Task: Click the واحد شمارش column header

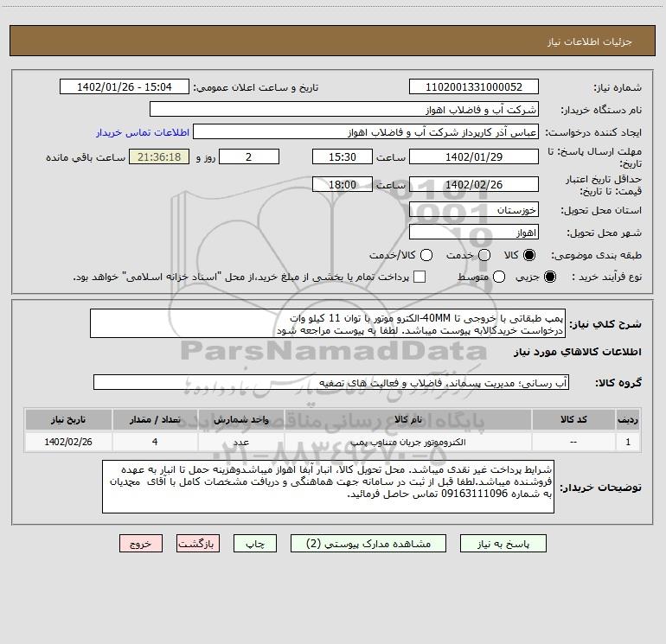Action: [x=240, y=420]
